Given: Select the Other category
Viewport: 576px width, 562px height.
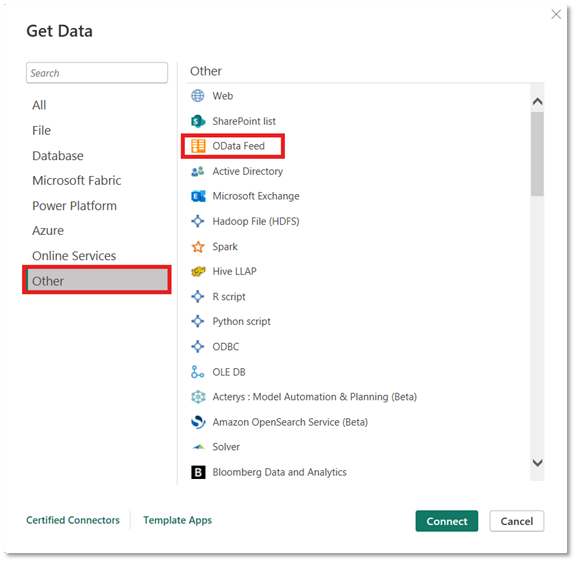Looking at the screenshot, I should click(97, 281).
